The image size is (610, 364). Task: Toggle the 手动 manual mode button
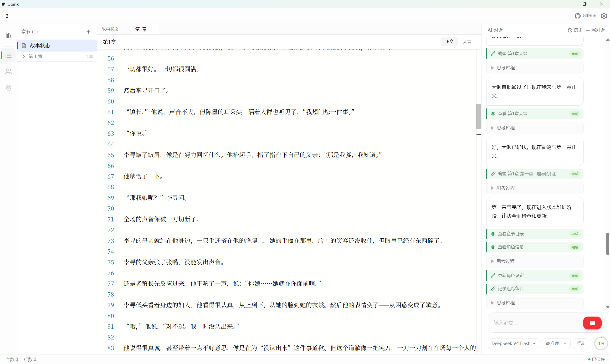[581, 343]
